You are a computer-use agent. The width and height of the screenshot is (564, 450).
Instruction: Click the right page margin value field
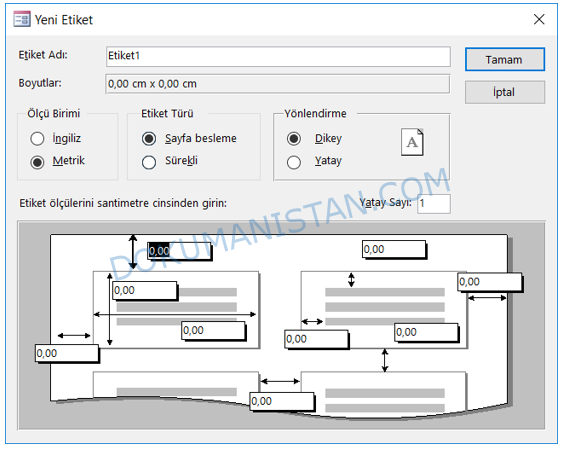[x=490, y=282]
